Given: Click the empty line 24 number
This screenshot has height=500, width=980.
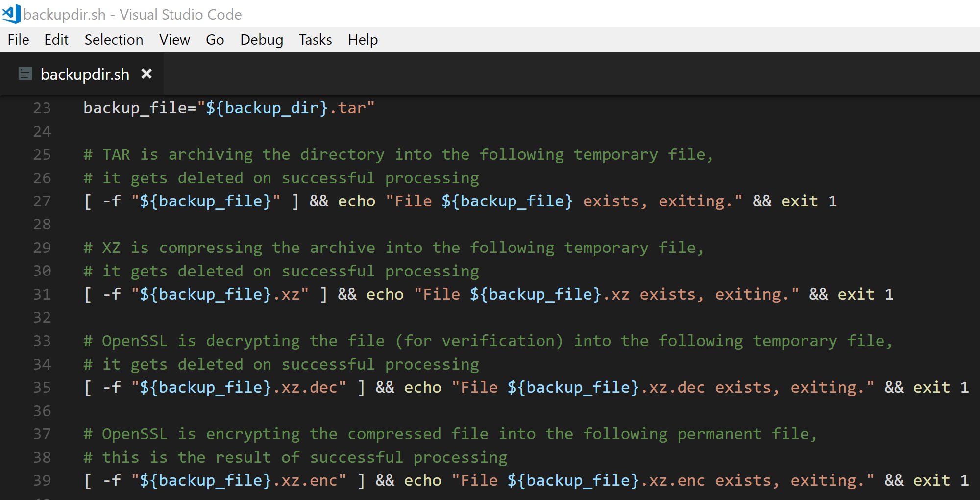Looking at the screenshot, I should 42,131.
